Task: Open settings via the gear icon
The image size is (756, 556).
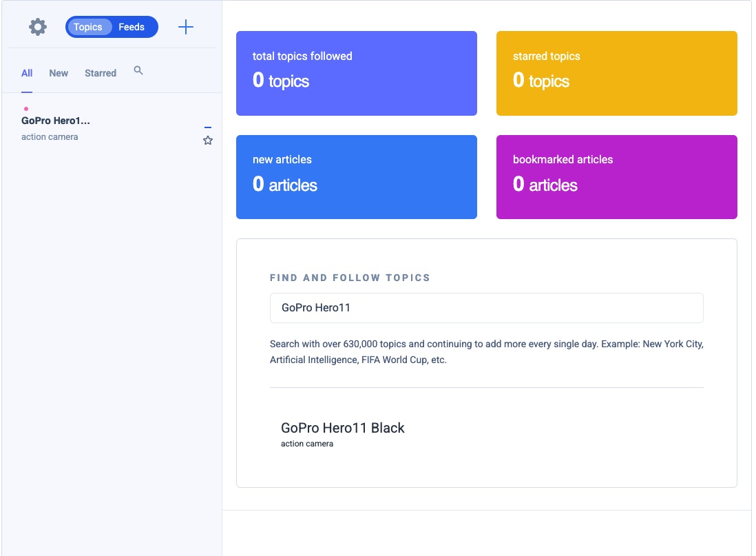Action: coord(38,27)
